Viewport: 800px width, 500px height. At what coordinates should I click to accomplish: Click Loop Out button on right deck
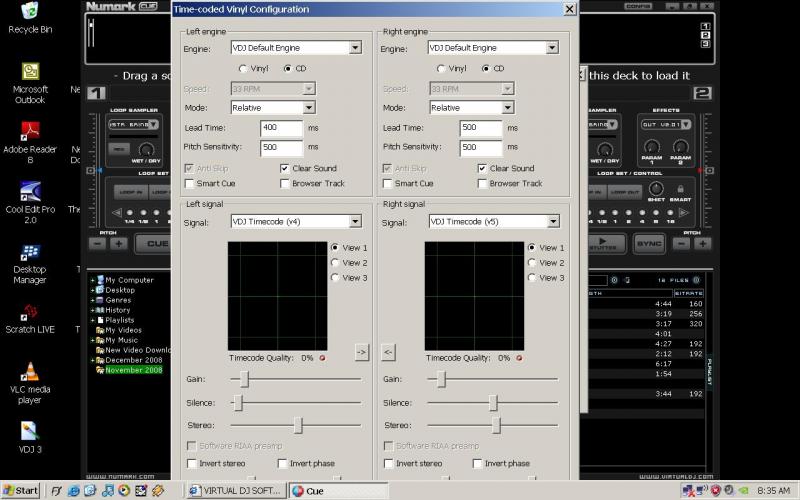pos(624,192)
